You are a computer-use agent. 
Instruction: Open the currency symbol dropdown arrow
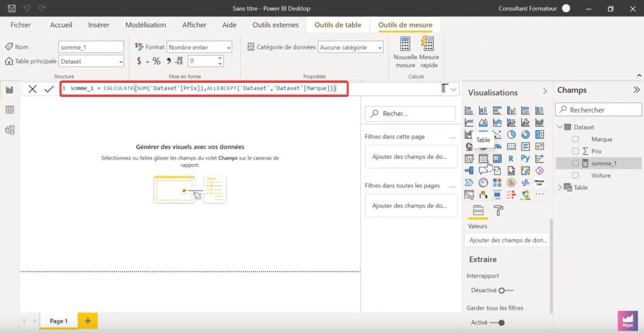pos(147,62)
